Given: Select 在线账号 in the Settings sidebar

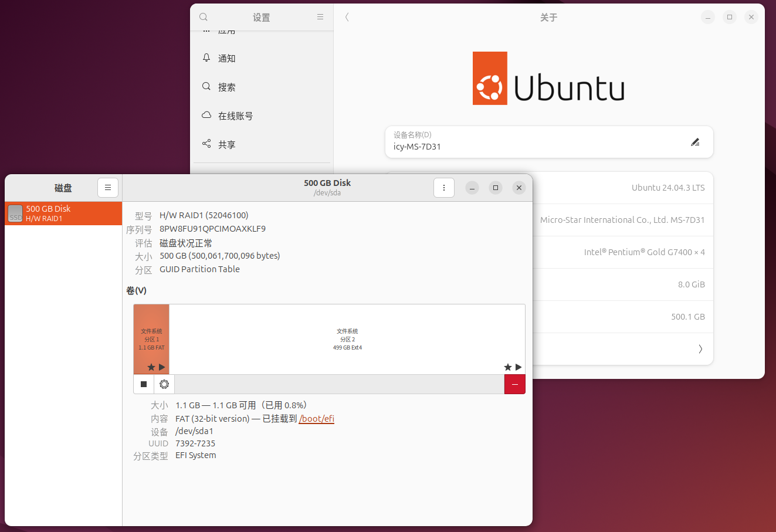Looking at the screenshot, I should point(262,116).
